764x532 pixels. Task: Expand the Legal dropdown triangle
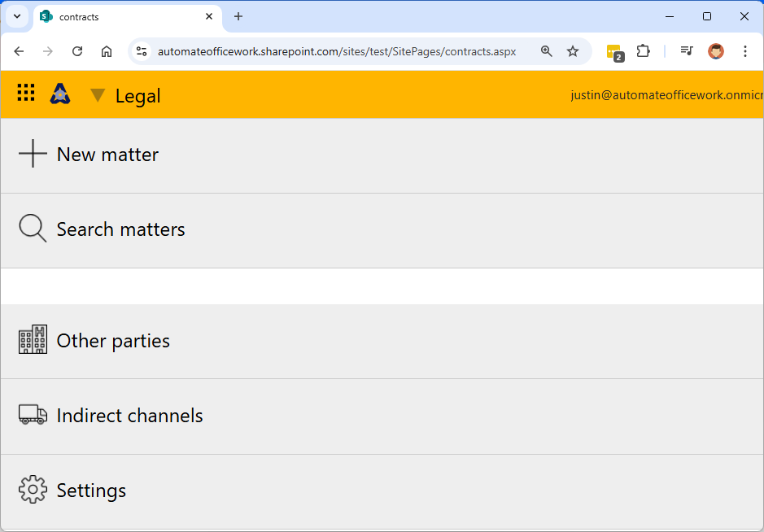(98, 95)
